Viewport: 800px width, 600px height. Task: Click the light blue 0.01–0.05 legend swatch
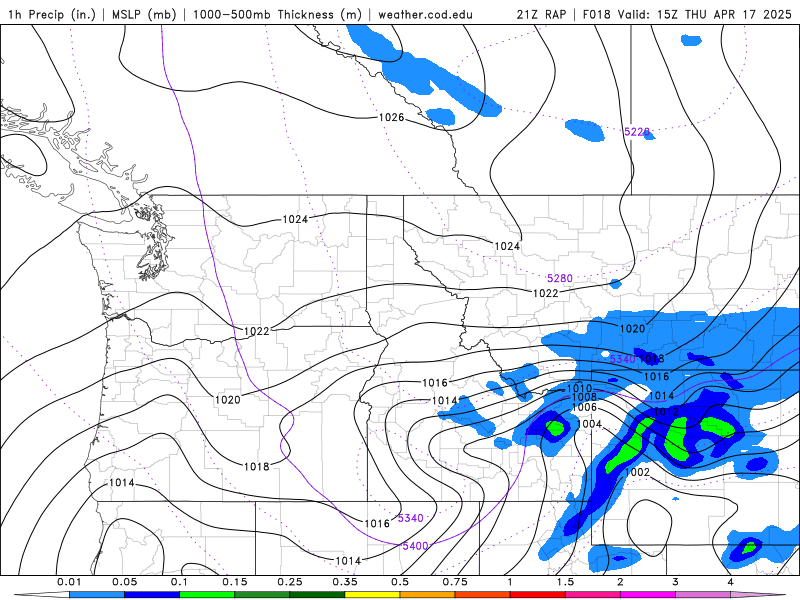pos(96,595)
